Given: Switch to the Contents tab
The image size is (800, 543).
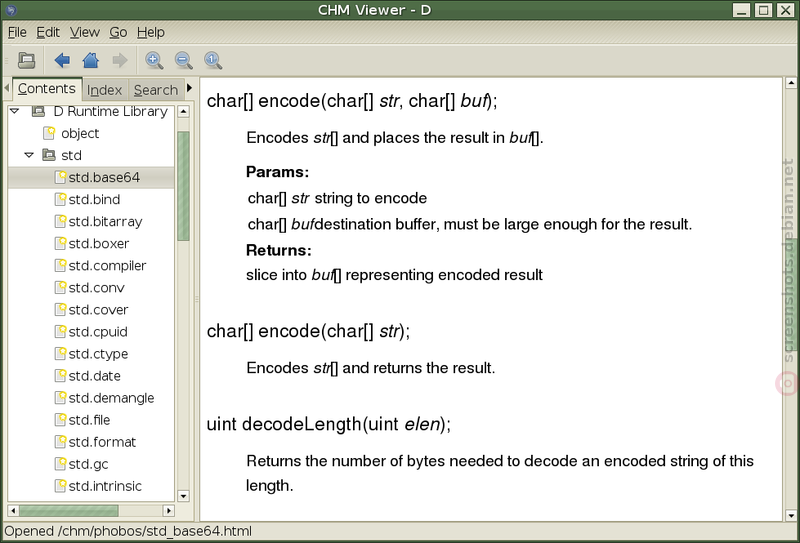Looking at the screenshot, I should 46,89.
